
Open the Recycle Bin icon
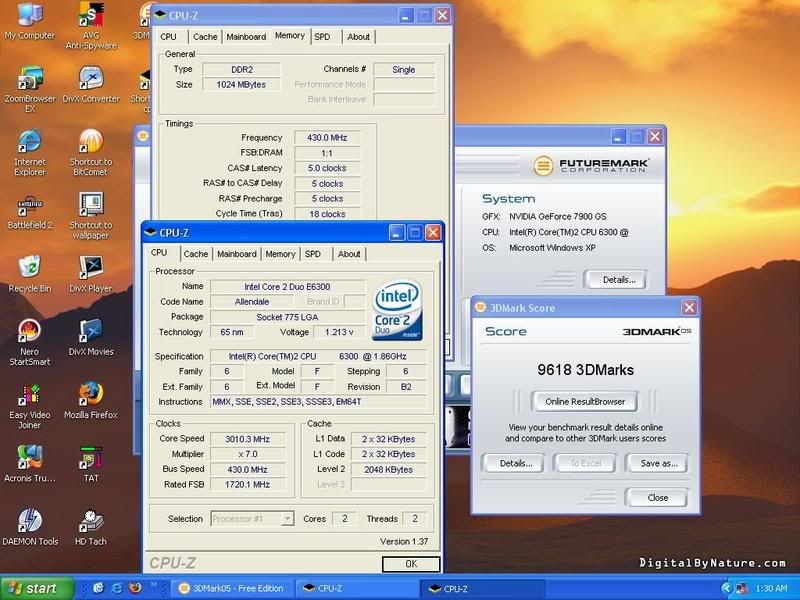tap(30, 268)
